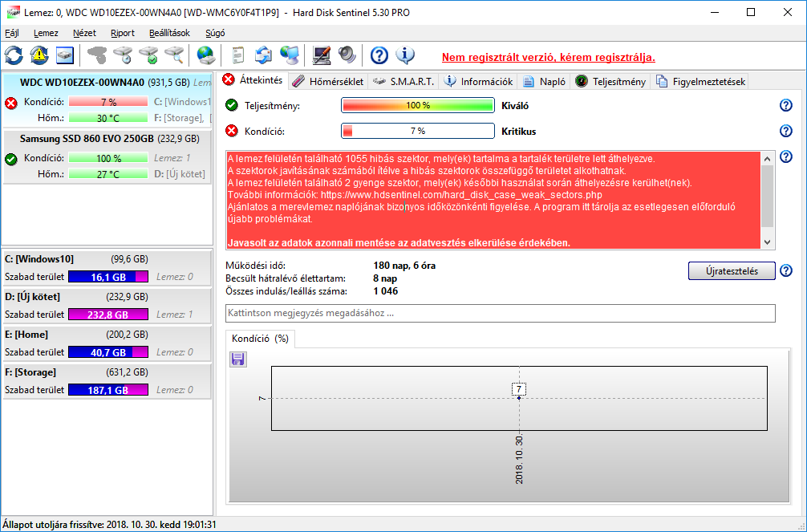Click the disk drive panel toolbar icon
This screenshot has height=532, width=807.
click(65, 55)
